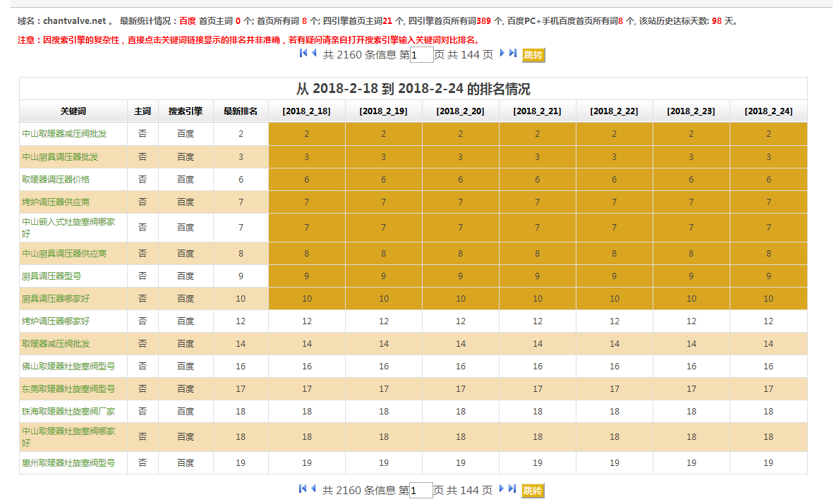The image size is (834, 504).
Task: Click the top last-page navigation icon
Action: [x=512, y=54]
